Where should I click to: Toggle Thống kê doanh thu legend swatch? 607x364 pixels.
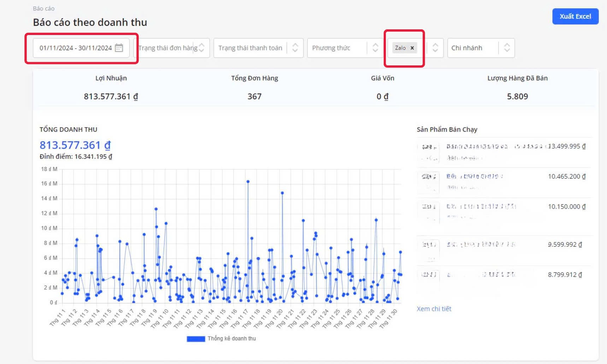[x=196, y=339]
